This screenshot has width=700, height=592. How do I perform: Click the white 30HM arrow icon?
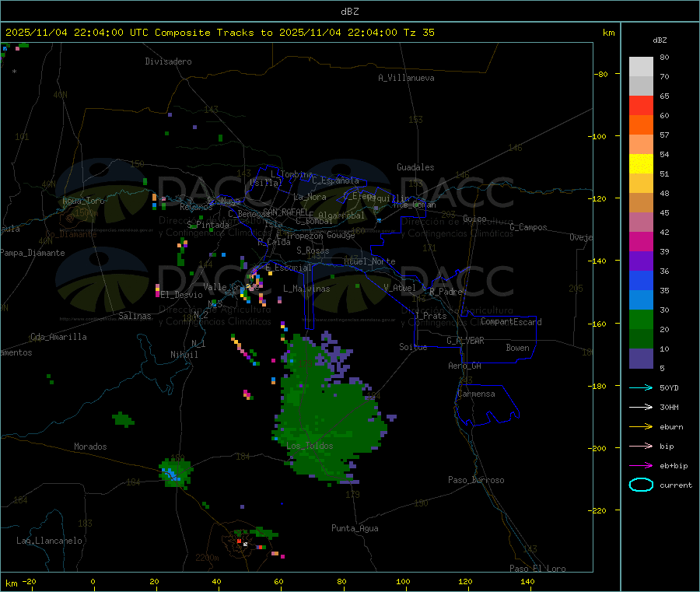pos(641,407)
